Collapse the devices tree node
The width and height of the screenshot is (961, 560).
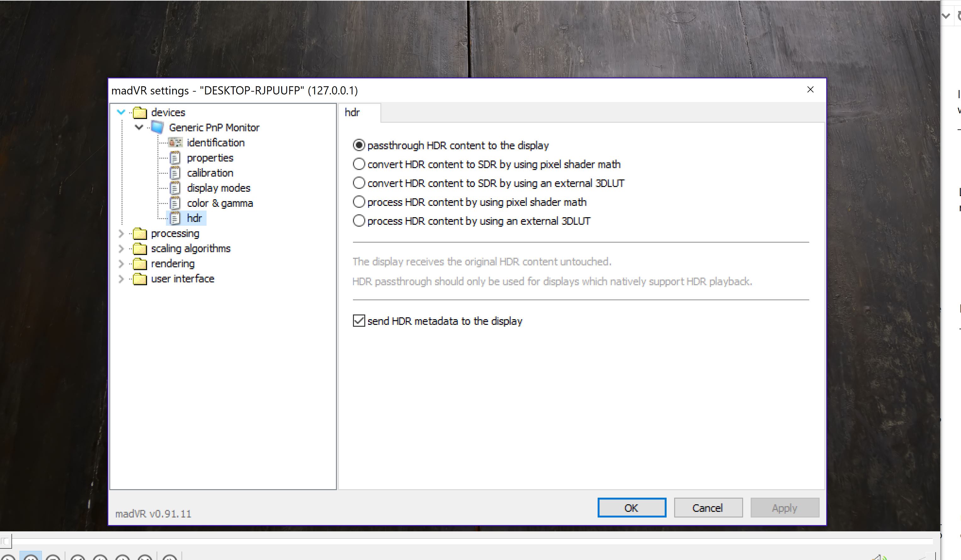(x=121, y=112)
